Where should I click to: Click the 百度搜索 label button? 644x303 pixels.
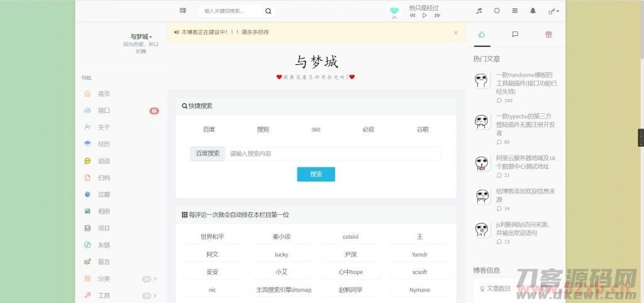[208, 154]
